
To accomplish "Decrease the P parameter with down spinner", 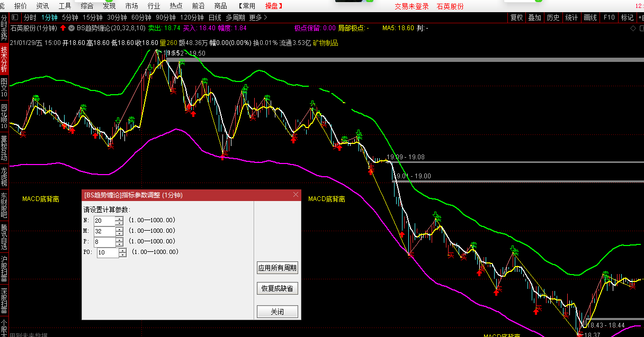I will coord(119,244).
